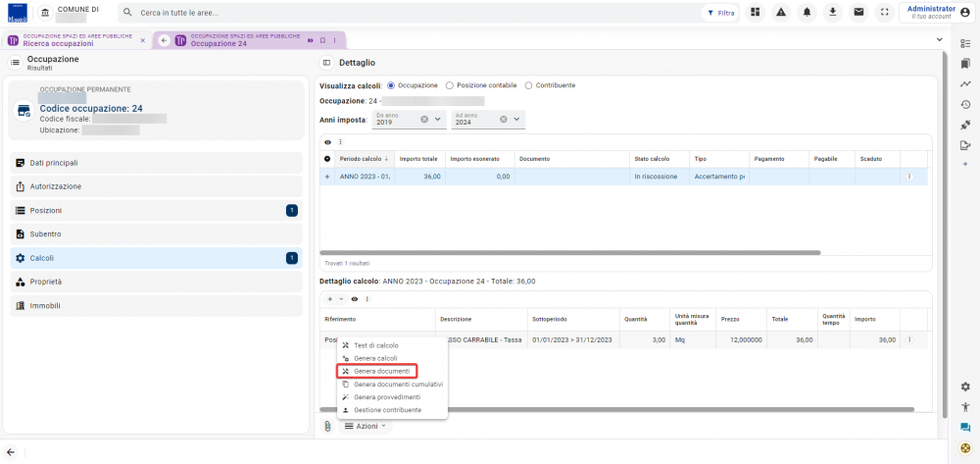Open the dashboard grid icon in top bar
Screen dimensions: 980x464
click(x=755, y=13)
